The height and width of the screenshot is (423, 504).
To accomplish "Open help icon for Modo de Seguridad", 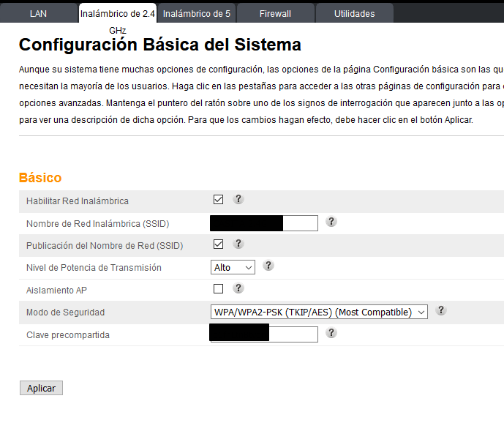I will [441, 311].
